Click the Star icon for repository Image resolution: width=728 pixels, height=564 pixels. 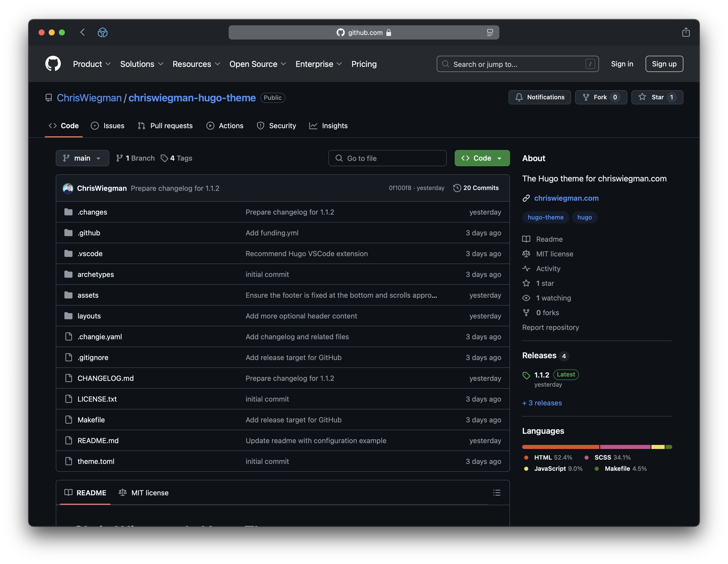pyautogui.click(x=642, y=97)
